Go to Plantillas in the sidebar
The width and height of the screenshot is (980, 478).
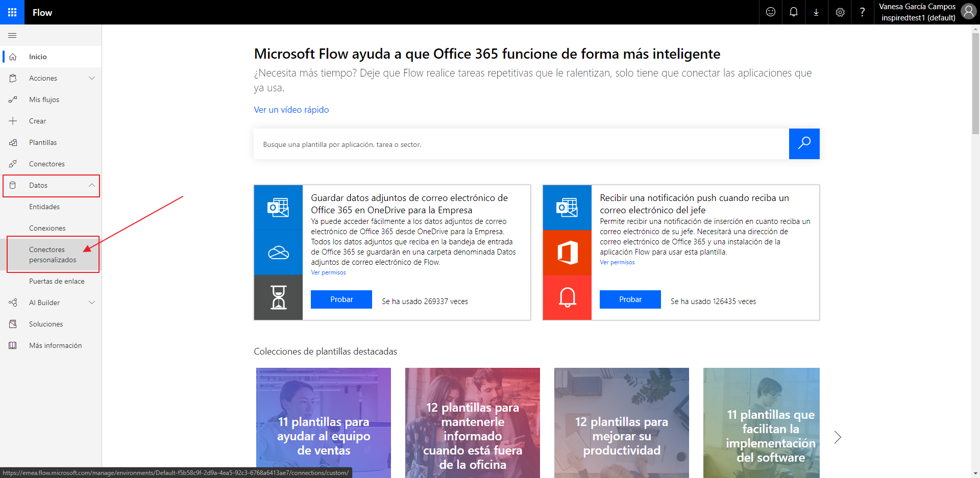point(43,142)
